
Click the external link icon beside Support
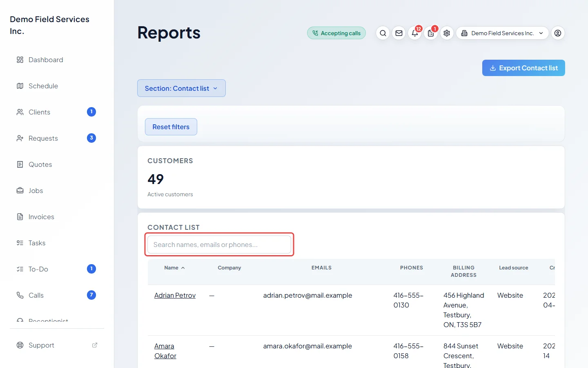(x=95, y=345)
